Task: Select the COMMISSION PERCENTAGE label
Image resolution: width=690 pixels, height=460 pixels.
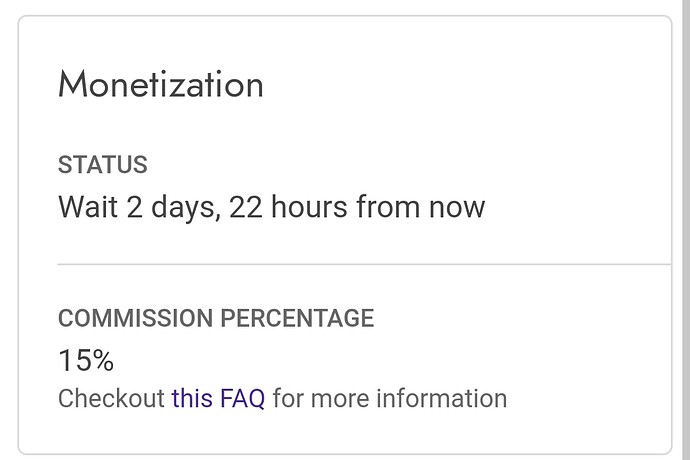Action: [x=216, y=318]
